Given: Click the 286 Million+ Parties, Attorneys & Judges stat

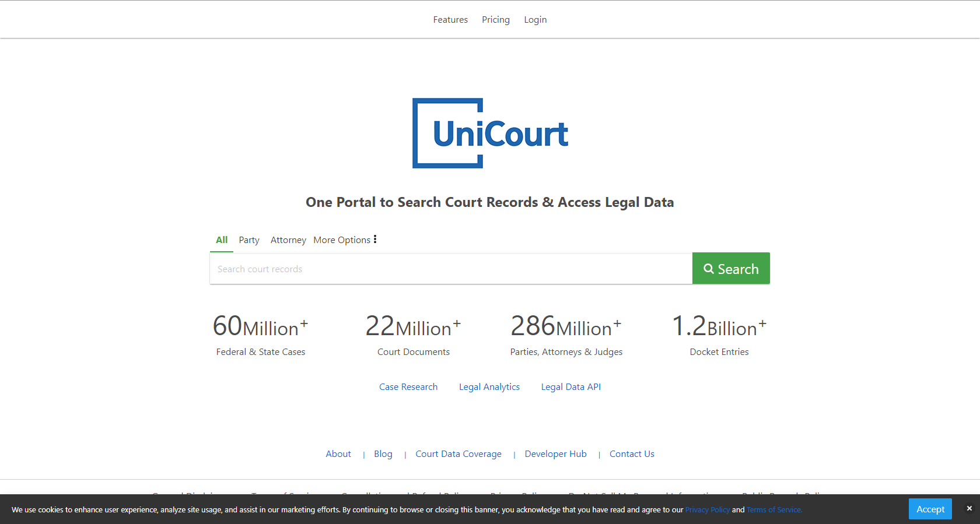Looking at the screenshot, I should coord(566,335).
